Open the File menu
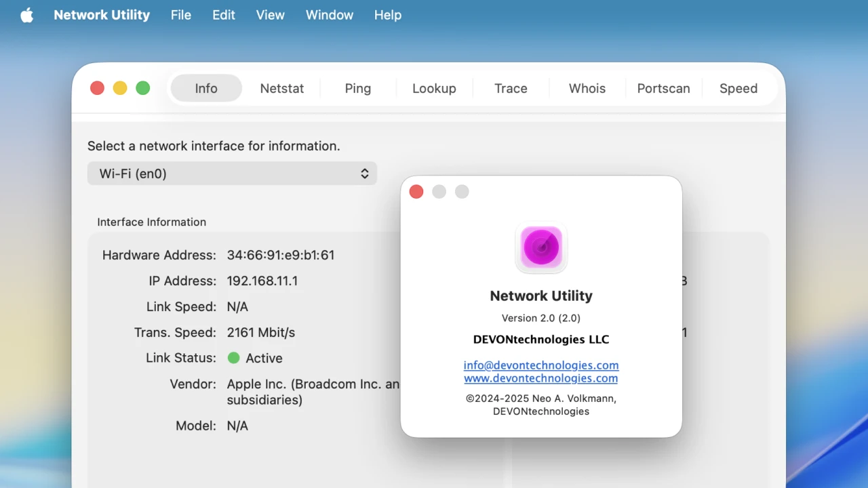The width and height of the screenshot is (868, 488). point(180,15)
